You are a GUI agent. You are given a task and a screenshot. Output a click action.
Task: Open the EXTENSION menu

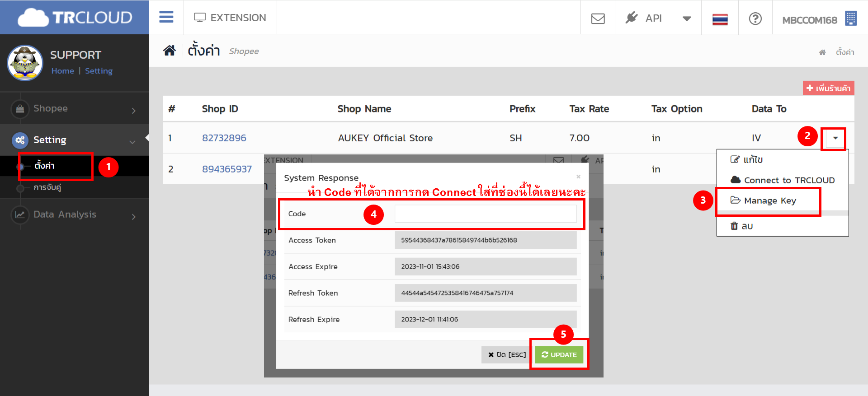click(x=230, y=18)
